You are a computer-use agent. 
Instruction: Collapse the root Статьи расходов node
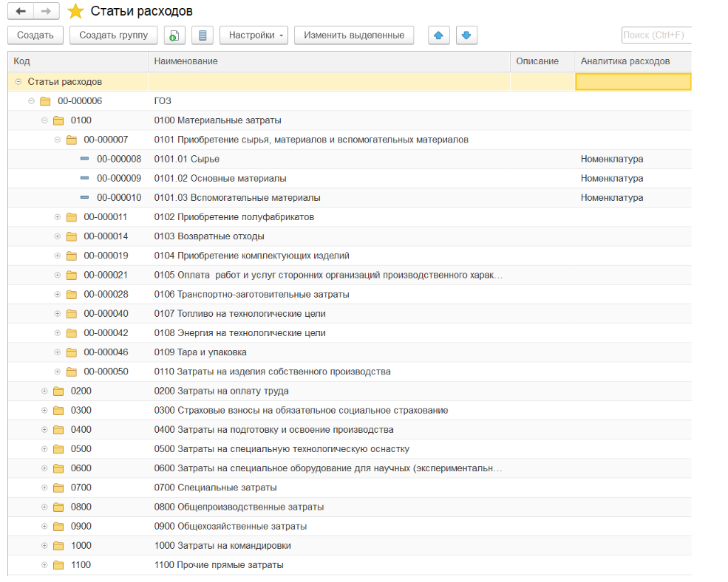click(18, 82)
